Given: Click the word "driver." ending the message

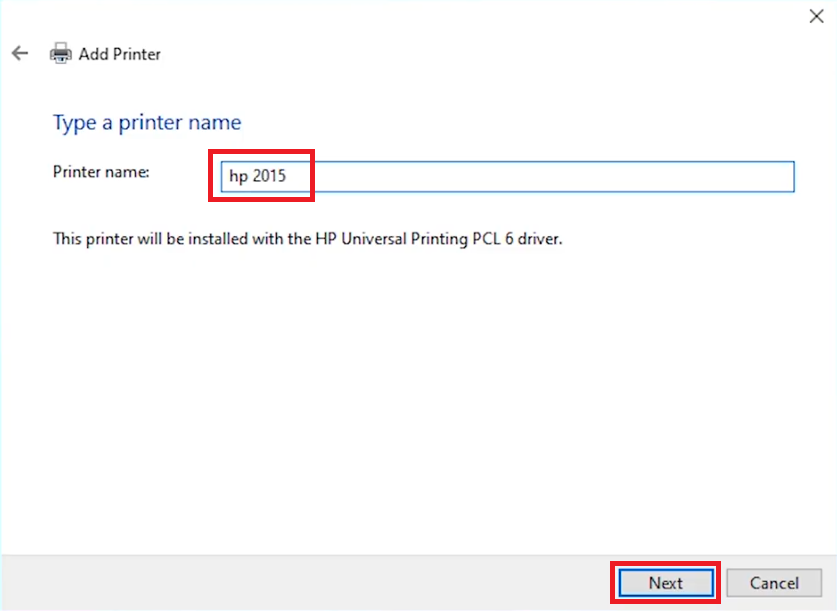Looking at the screenshot, I should (540, 239).
